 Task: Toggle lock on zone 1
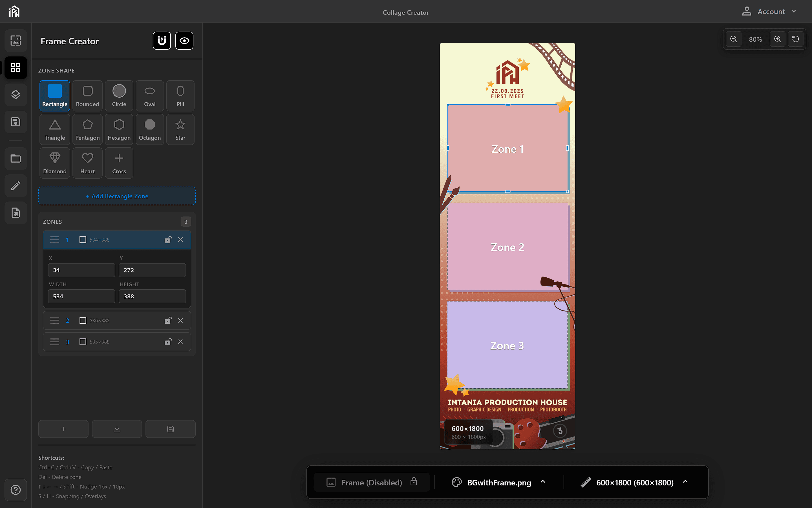point(168,240)
